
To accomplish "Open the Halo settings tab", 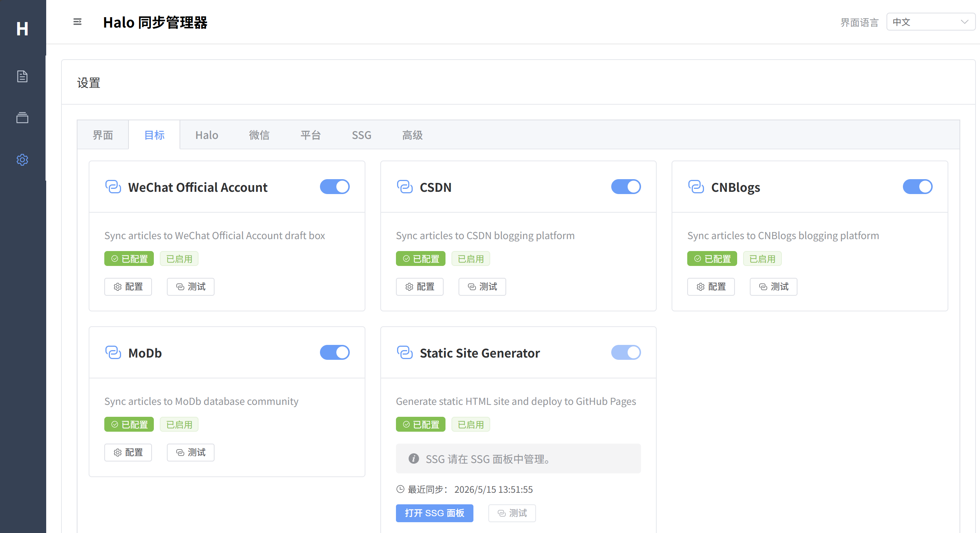I will pos(207,135).
